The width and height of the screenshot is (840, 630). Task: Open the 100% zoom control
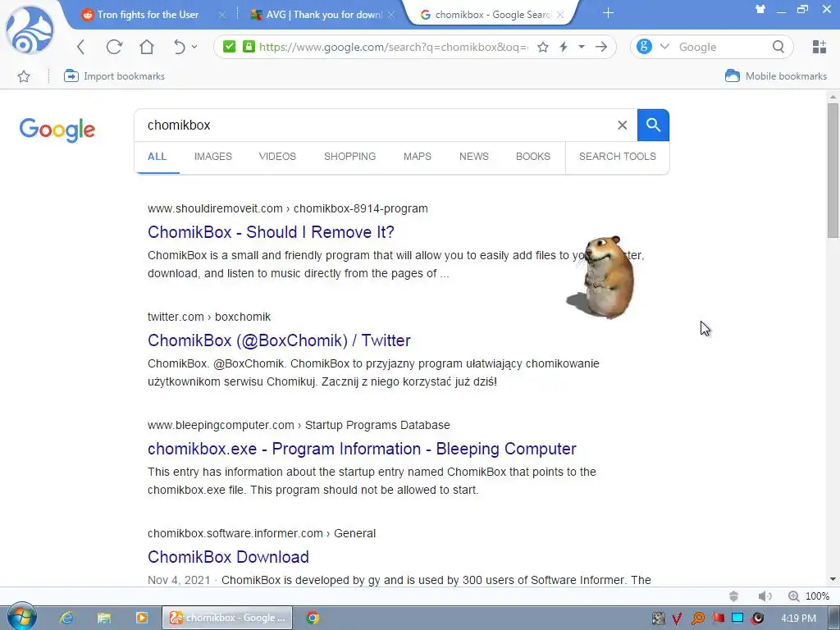tap(809, 596)
